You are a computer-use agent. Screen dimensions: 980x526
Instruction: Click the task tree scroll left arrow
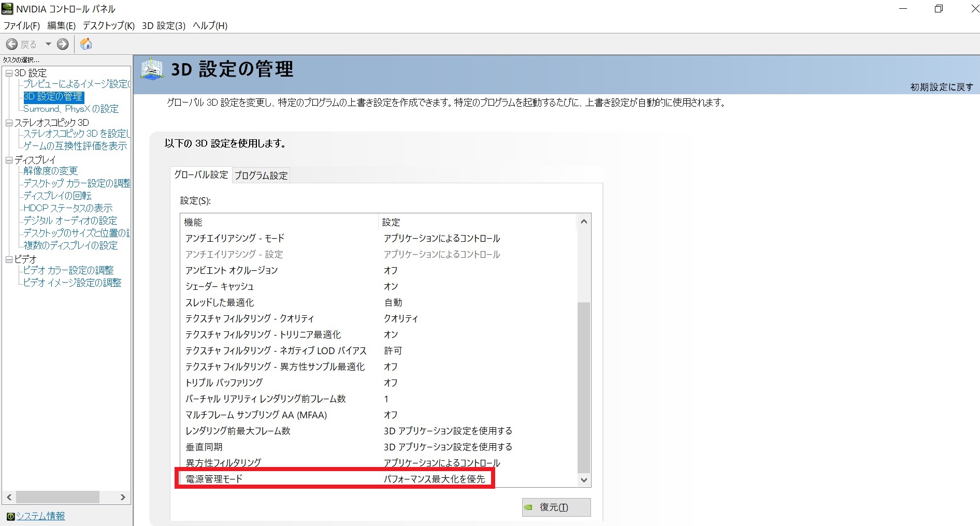pos(9,497)
